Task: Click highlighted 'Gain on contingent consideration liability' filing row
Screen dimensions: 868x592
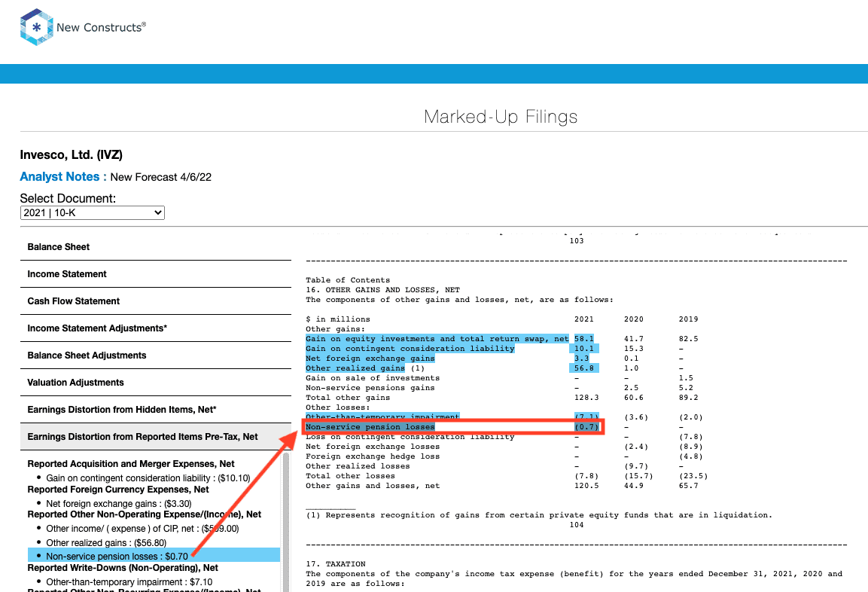Action: tap(410, 349)
